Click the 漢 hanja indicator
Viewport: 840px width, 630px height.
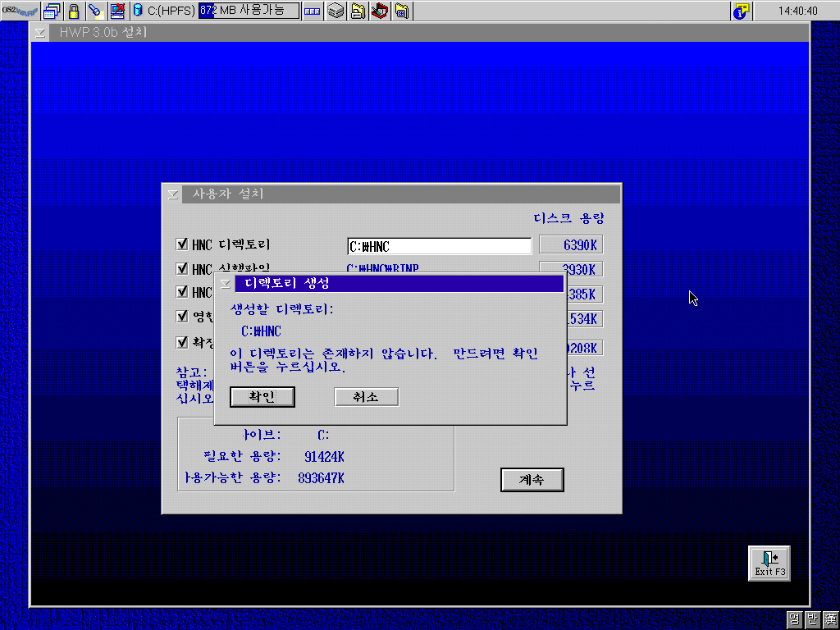point(830,620)
